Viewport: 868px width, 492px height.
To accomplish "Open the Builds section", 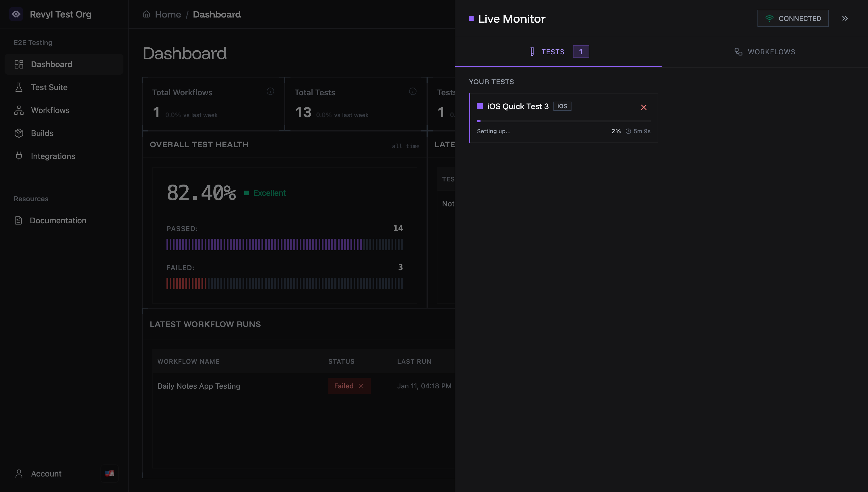I will (x=42, y=133).
